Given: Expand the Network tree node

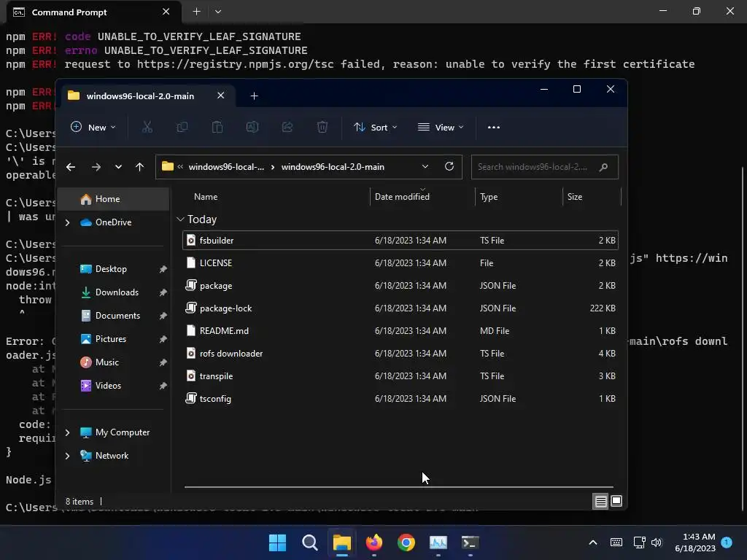Looking at the screenshot, I should (67, 456).
